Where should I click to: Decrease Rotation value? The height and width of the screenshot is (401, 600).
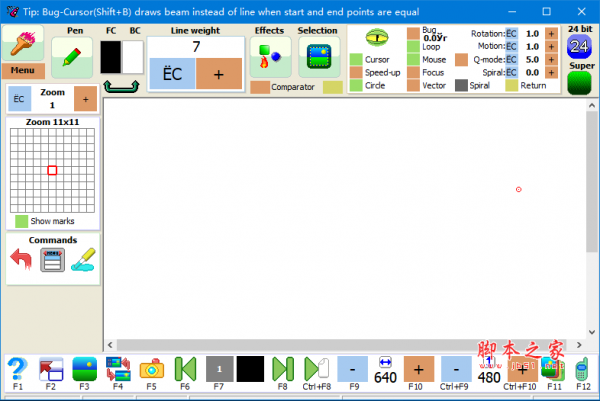(511, 34)
